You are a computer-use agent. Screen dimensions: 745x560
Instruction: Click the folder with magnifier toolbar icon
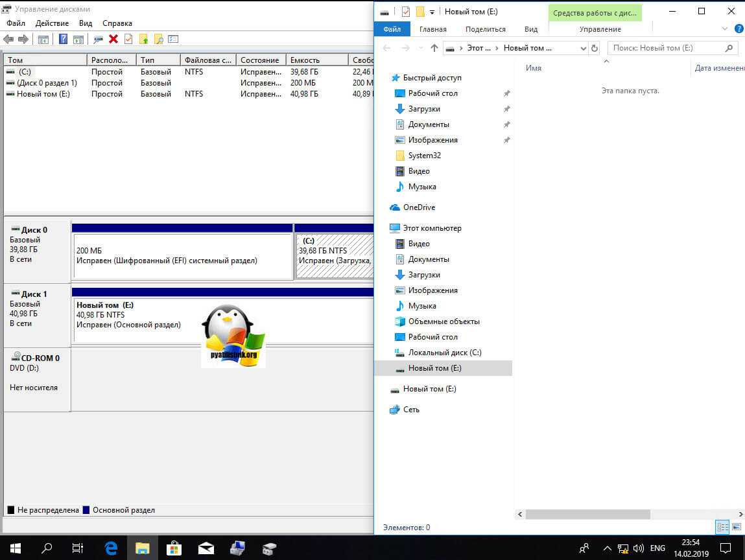158,39
